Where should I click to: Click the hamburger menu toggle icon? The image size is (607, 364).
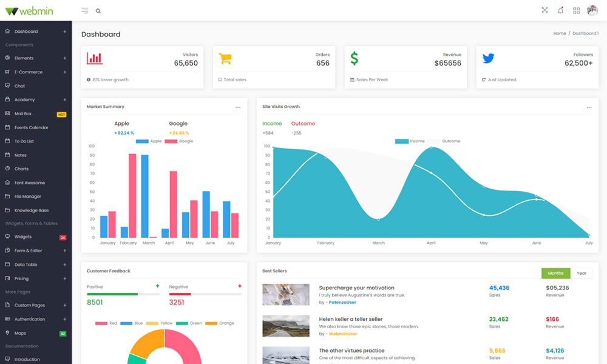pos(84,10)
